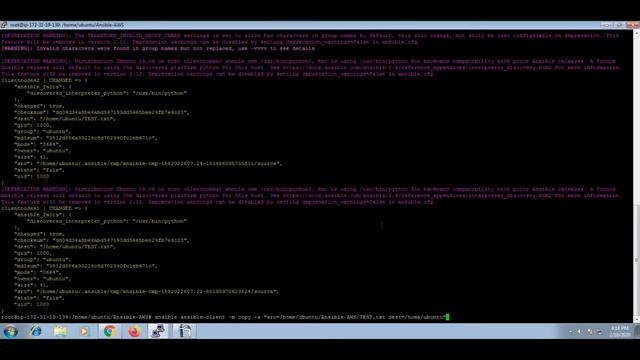Show hidden system tray icons
This screenshot has height=360, width=640.
570,332
